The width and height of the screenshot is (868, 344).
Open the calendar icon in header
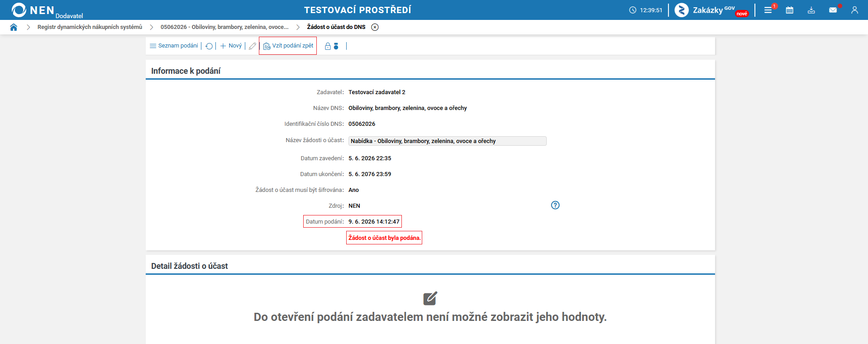pos(790,10)
